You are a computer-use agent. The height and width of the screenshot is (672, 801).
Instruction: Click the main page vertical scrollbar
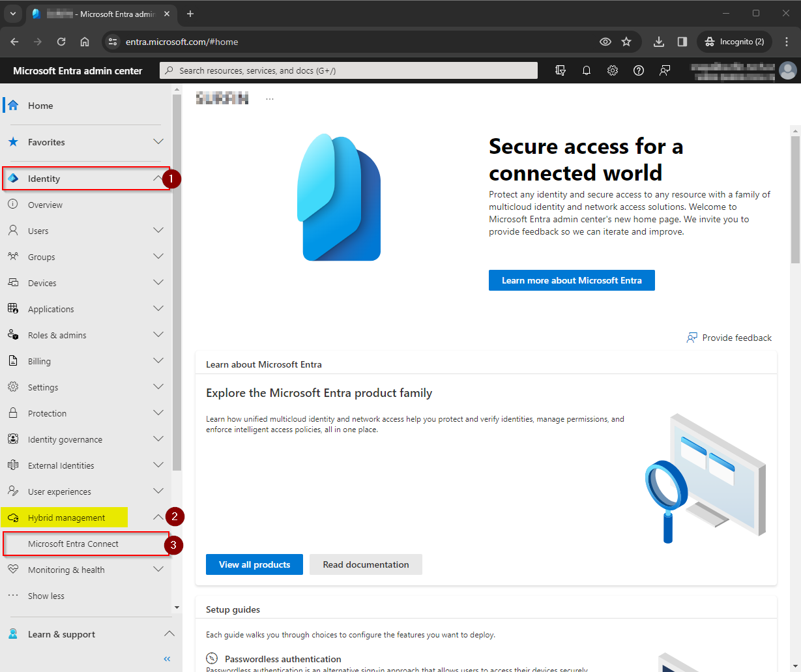pyautogui.click(x=795, y=199)
